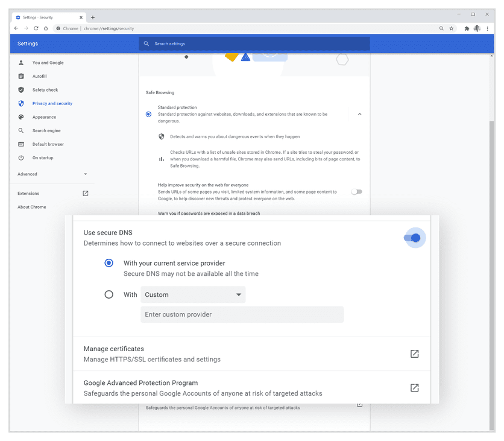Click the Extensions open-in-new icon in sidebar
Image resolution: width=504 pixels, height=441 pixels.
(x=85, y=194)
